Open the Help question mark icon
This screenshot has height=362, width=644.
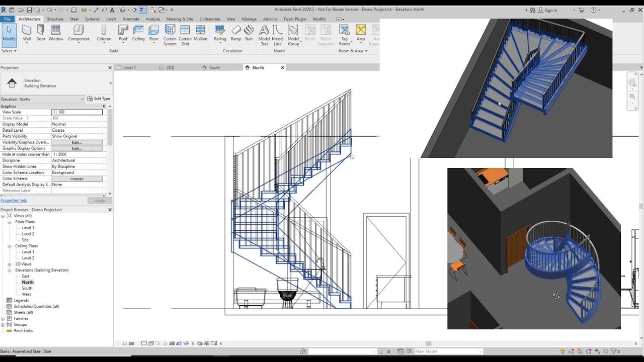coord(593,10)
